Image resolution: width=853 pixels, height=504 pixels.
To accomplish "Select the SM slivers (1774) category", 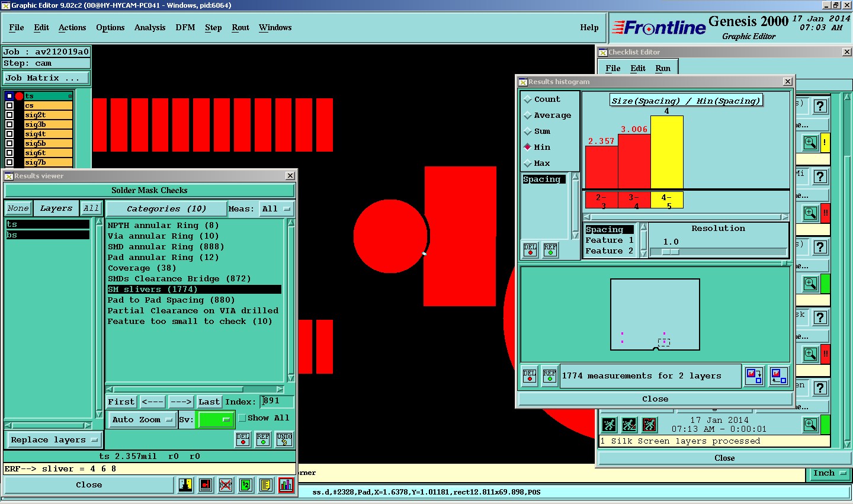I will (x=194, y=289).
